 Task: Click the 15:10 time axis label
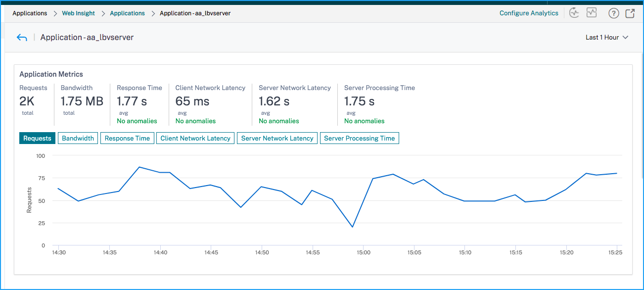tap(465, 252)
